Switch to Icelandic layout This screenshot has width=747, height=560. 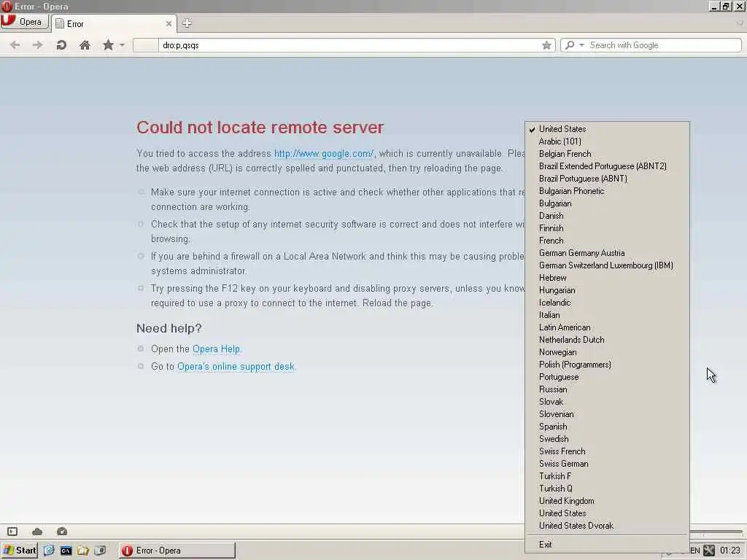(608, 303)
